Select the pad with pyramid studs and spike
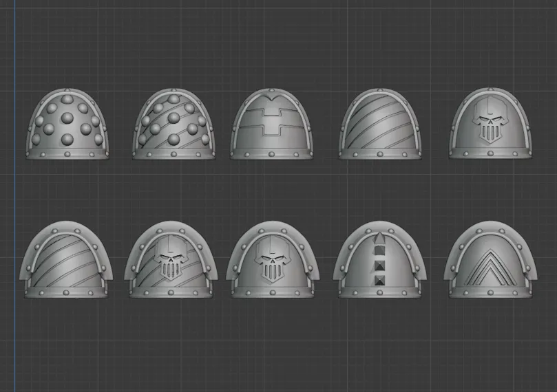Screen dimensions: 557x392 coord(380,259)
